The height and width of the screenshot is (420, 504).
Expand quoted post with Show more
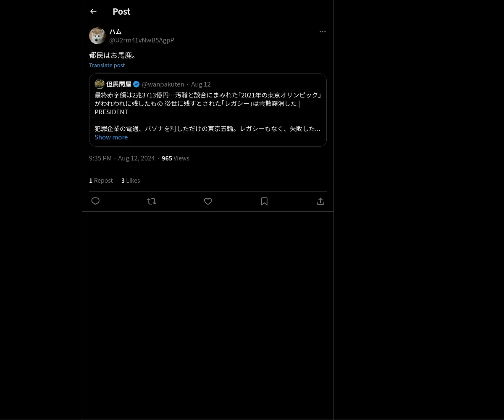coord(111,137)
